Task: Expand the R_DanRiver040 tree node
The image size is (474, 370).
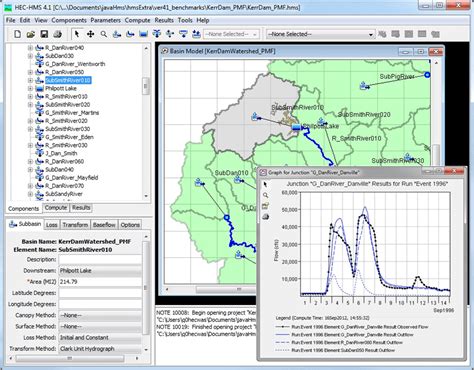Action: coord(30,48)
